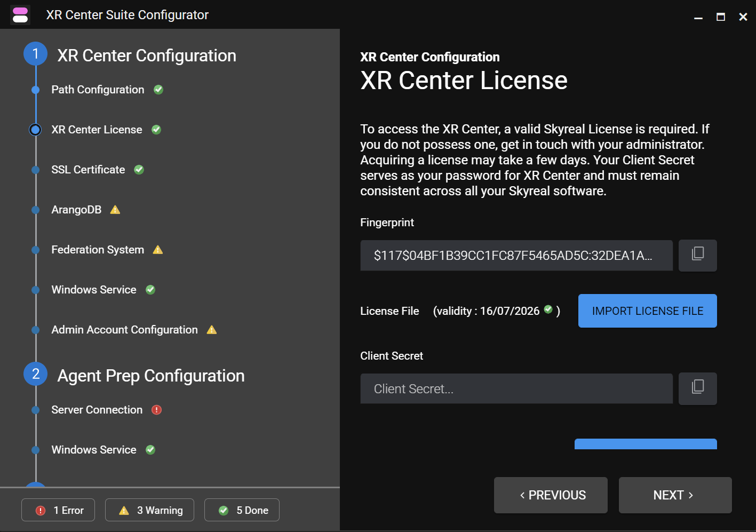
Task: Open Windows Service under XR Center Configuration
Action: (x=94, y=290)
